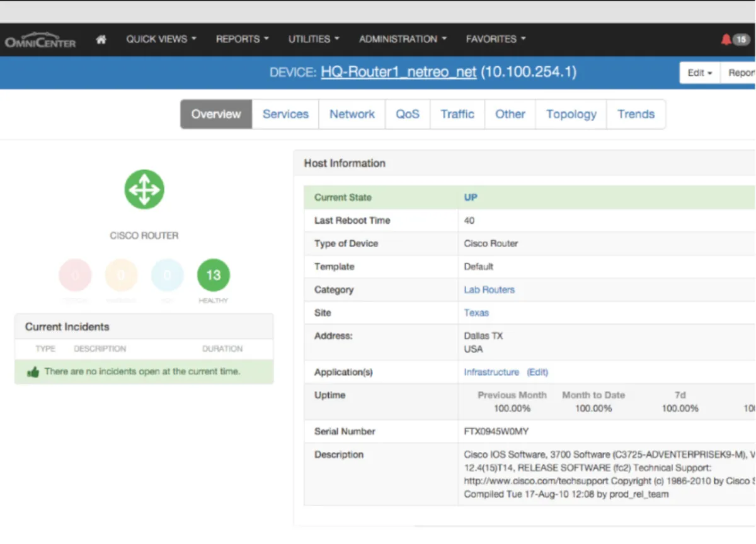Click the Edit link next to Infrastructure
The height and width of the screenshot is (544, 756).
(x=537, y=373)
